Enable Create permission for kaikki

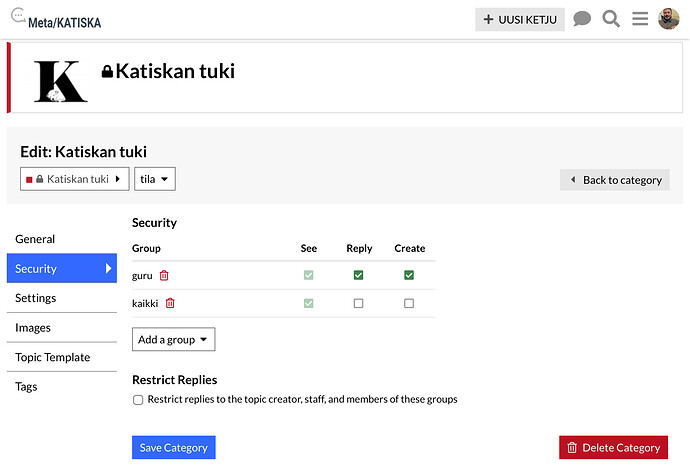(409, 303)
